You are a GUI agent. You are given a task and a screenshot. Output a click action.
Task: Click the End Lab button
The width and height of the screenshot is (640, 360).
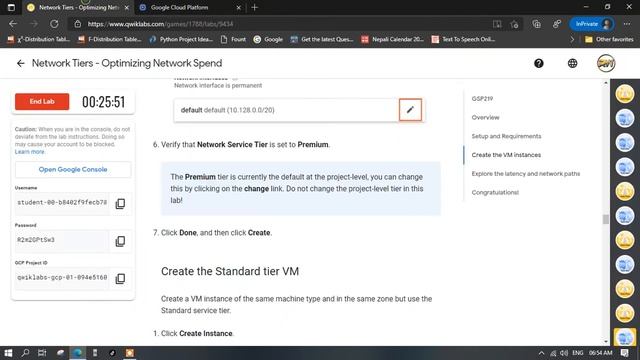[42, 102]
